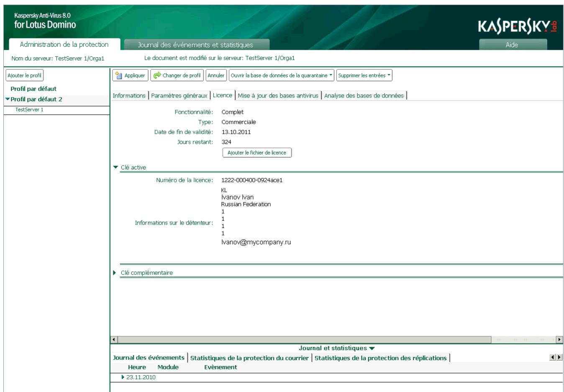
Task: Click the Jours restant value 324
Action: pyautogui.click(x=226, y=142)
